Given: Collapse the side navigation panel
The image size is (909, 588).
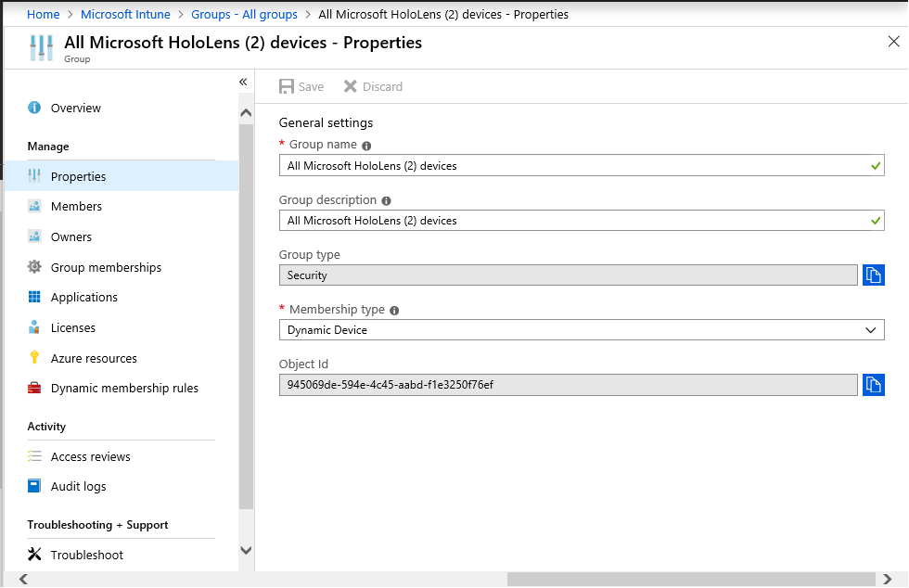Looking at the screenshot, I should 243,82.
